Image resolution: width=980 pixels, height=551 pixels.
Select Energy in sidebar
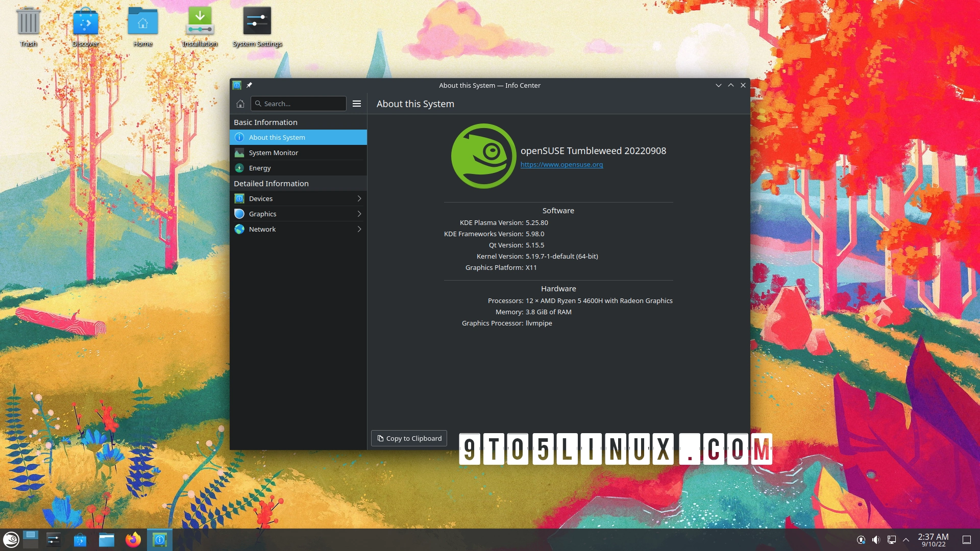259,167
